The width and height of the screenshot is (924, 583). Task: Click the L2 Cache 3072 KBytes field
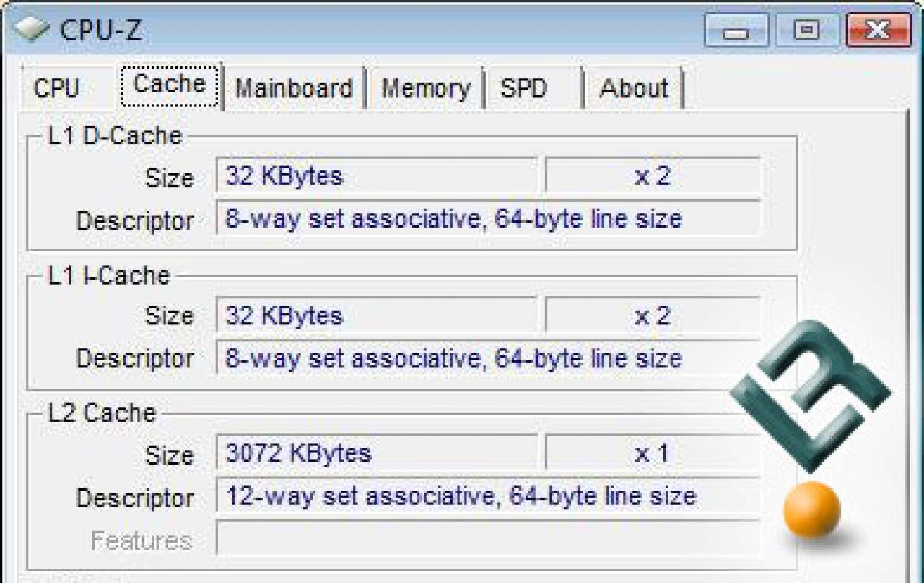pyautogui.click(x=376, y=453)
